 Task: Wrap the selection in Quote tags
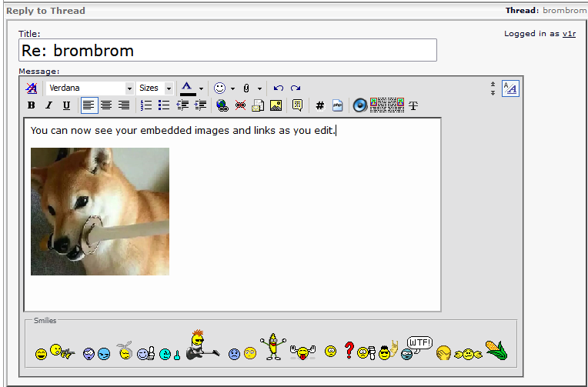[297, 105]
